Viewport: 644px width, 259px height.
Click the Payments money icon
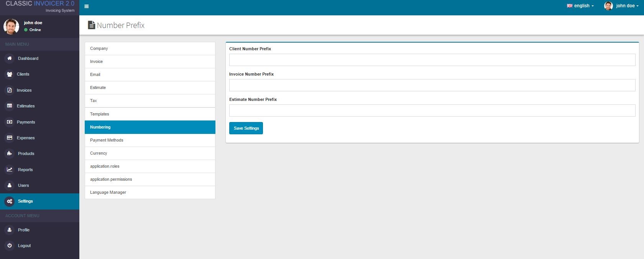tap(10, 122)
